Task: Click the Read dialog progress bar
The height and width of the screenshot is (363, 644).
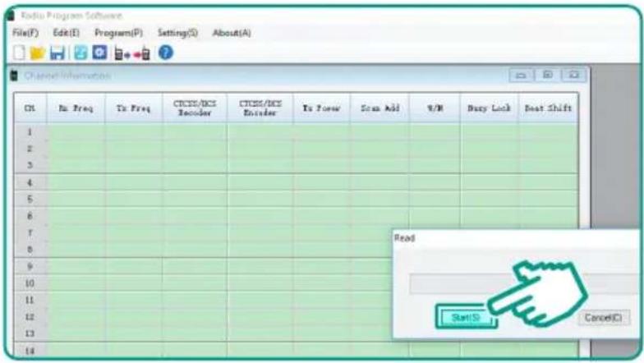Action: point(524,284)
